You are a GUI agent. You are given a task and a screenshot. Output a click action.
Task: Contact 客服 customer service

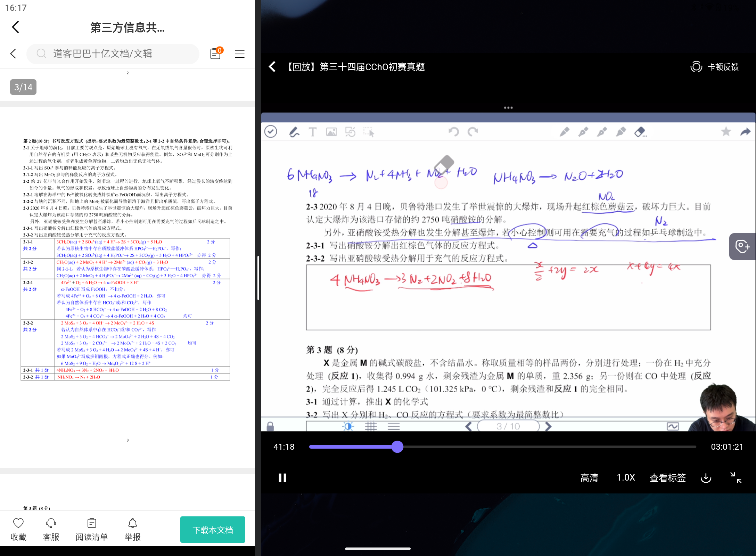51,529
